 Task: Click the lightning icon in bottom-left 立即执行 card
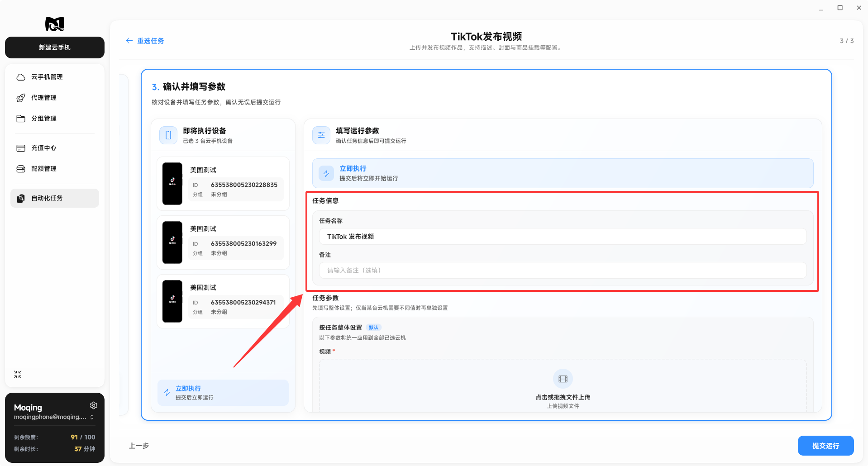pos(167,393)
